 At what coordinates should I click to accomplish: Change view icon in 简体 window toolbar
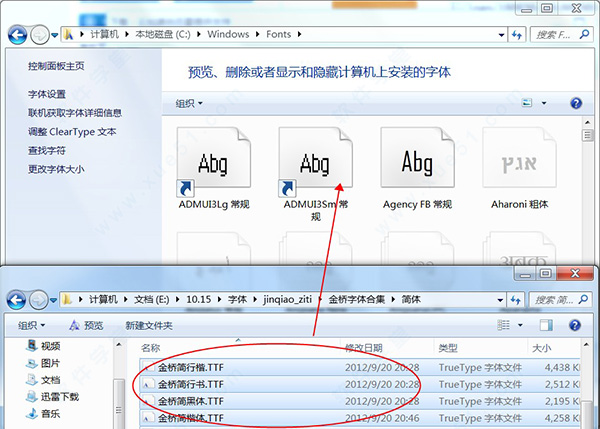tap(503, 325)
